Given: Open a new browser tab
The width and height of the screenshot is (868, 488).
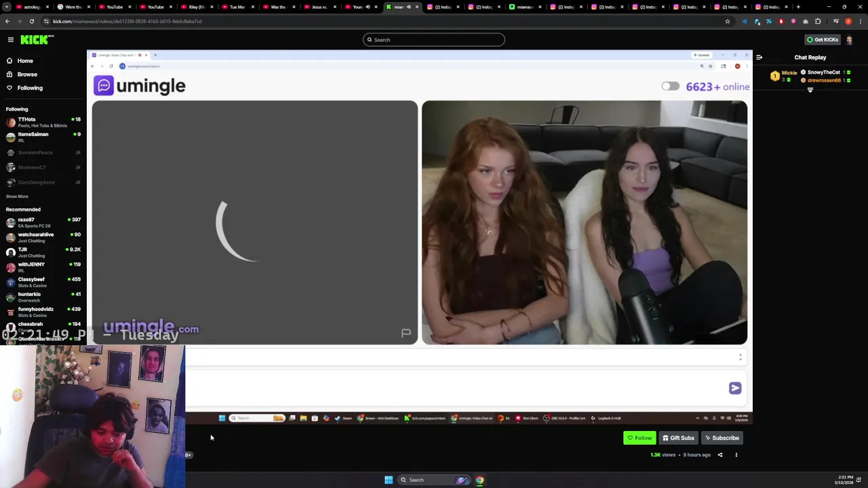Looking at the screenshot, I should pyautogui.click(x=798, y=7).
